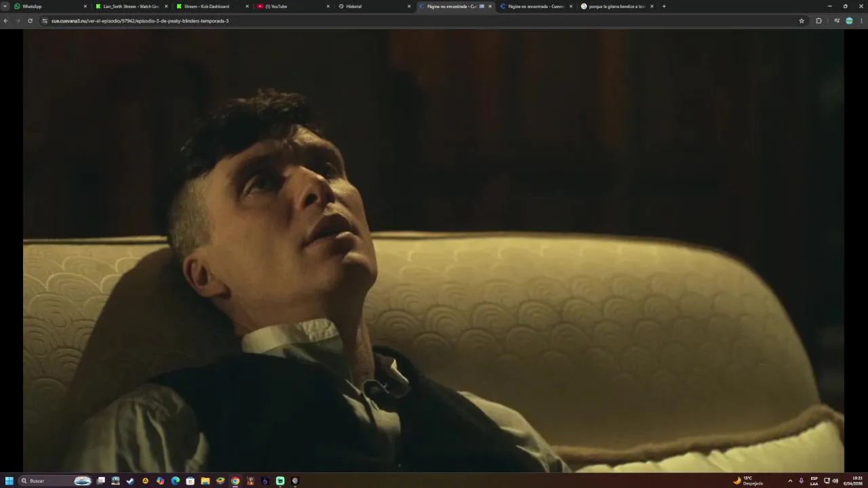This screenshot has height=488, width=868.
Task: Close the Lian_Sorth Stream tab
Action: coord(166,6)
